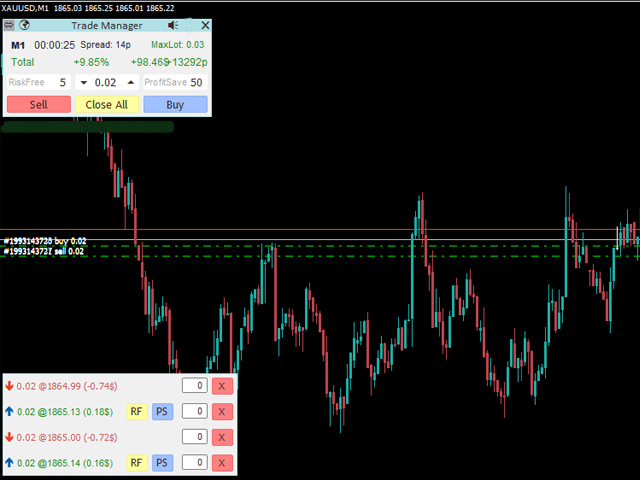The image size is (640, 480).
Task: Close the Trade Manager panel
Action: 205,25
